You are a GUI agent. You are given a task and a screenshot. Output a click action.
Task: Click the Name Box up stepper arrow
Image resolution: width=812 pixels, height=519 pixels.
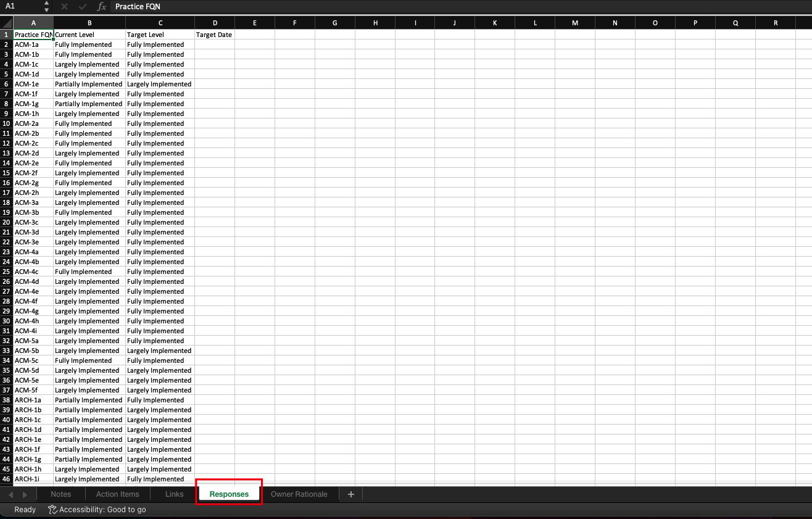point(46,4)
